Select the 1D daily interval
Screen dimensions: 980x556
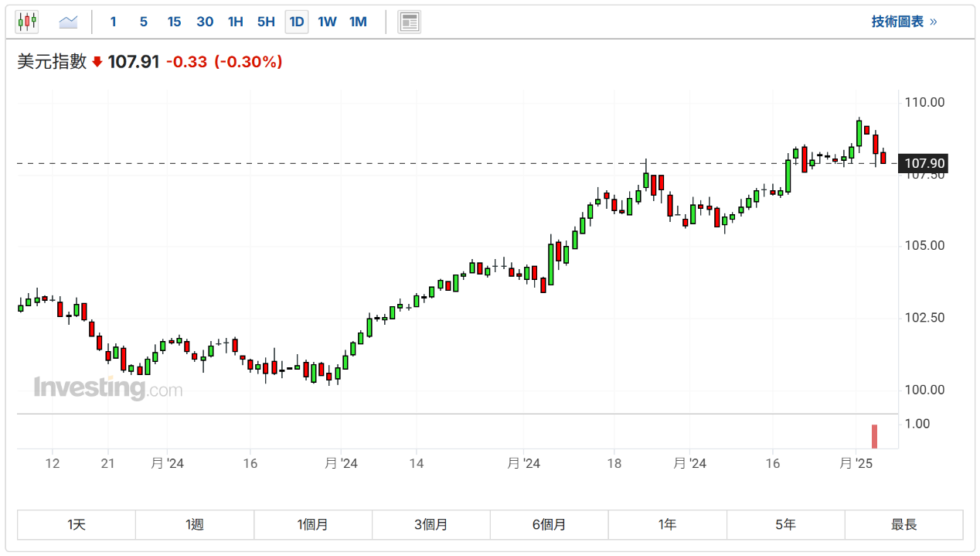coord(297,22)
